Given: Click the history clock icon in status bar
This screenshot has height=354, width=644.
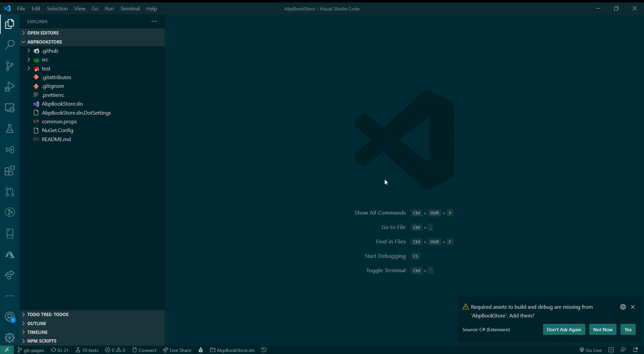Looking at the screenshot, I should click(264, 350).
